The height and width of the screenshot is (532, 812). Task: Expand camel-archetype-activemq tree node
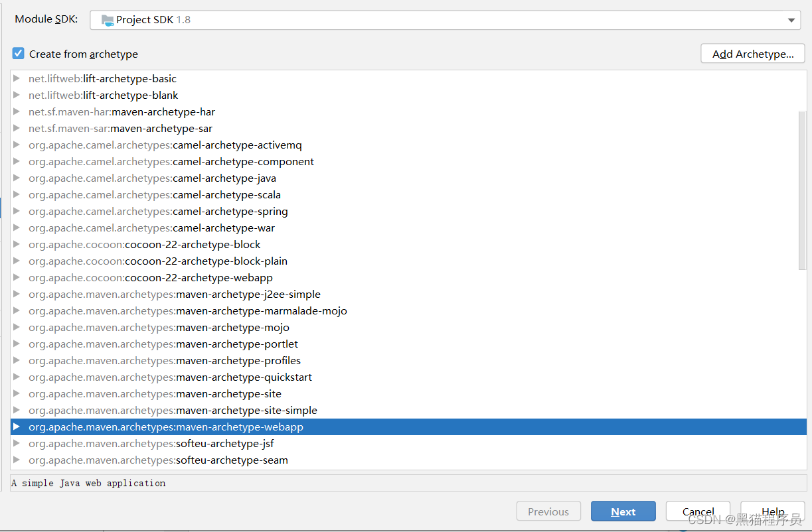(x=17, y=145)
